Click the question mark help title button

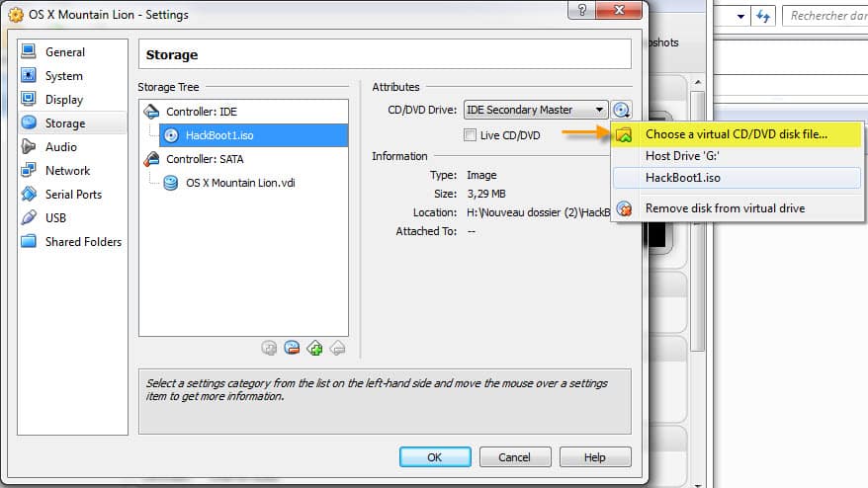pos(582,10)
